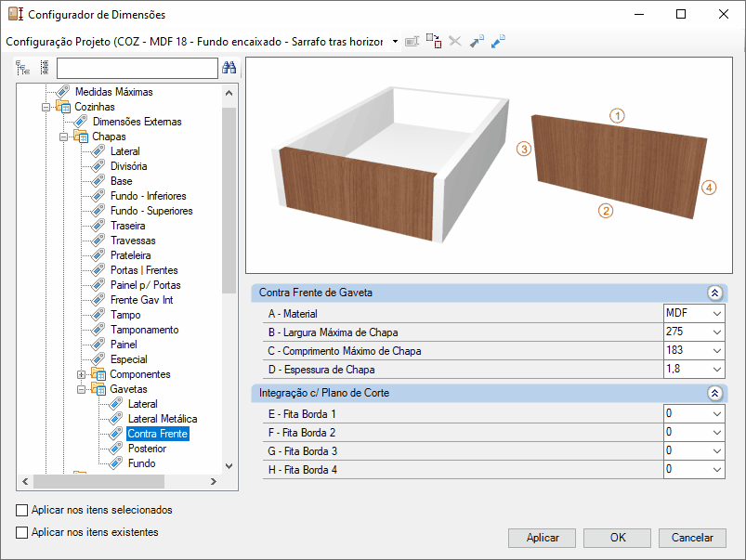Select Fundo - Inferiores in the tree
This screenshot has width=746, height=560.
pyautogui.click(x=148, y=196)
